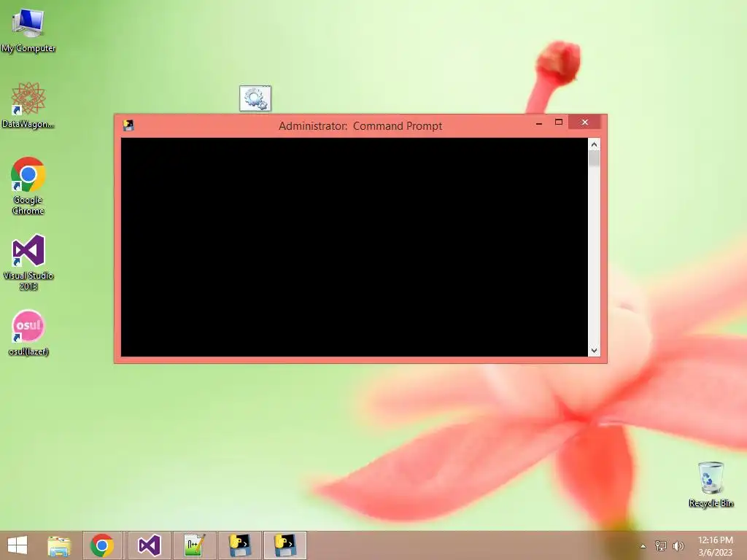This screenshot has width=747, height=560.
Task: Open Visual Studio 2013 desktop shortcut
Action: tap(28, 262)
